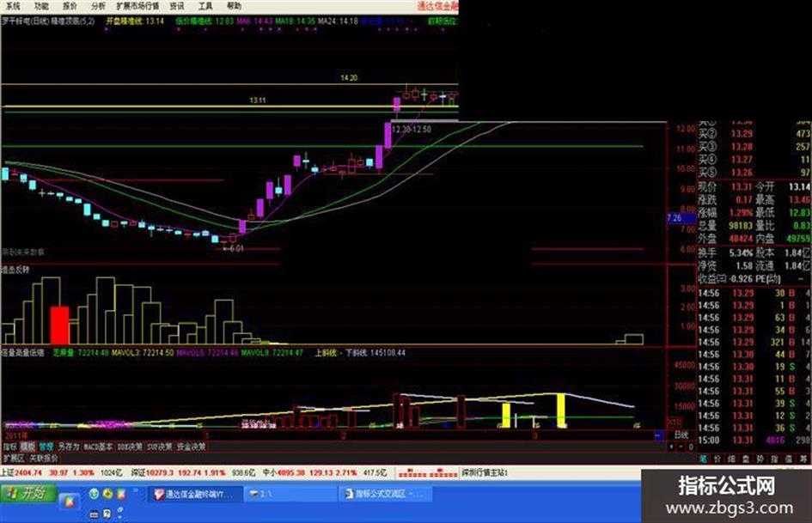Click the 现价 13.31 row
Image resolution: width=812 pixels, height=523 pixels.
pos(724,186)
